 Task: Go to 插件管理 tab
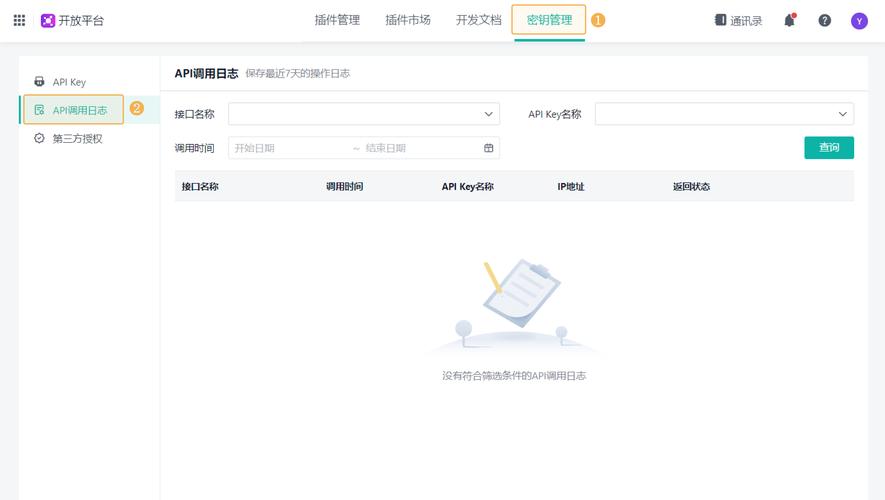(337, 20)
